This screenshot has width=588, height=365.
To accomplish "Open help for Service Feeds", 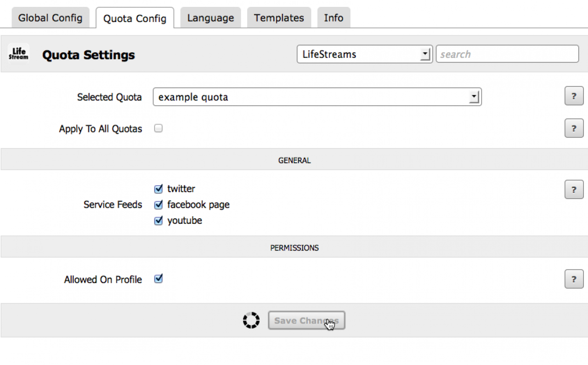I will coord(574,189).
